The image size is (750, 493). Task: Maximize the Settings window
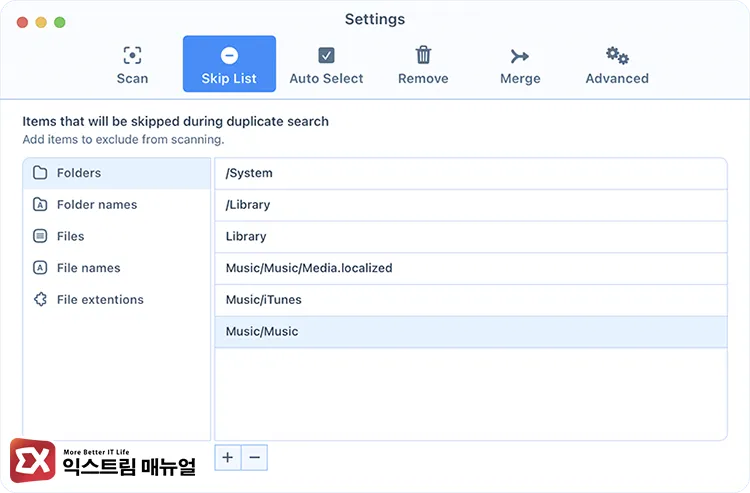click(x=60, y=22)
